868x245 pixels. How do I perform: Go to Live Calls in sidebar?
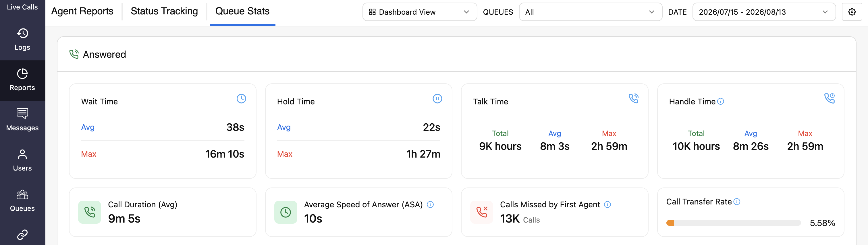click(x=22, y=7)
